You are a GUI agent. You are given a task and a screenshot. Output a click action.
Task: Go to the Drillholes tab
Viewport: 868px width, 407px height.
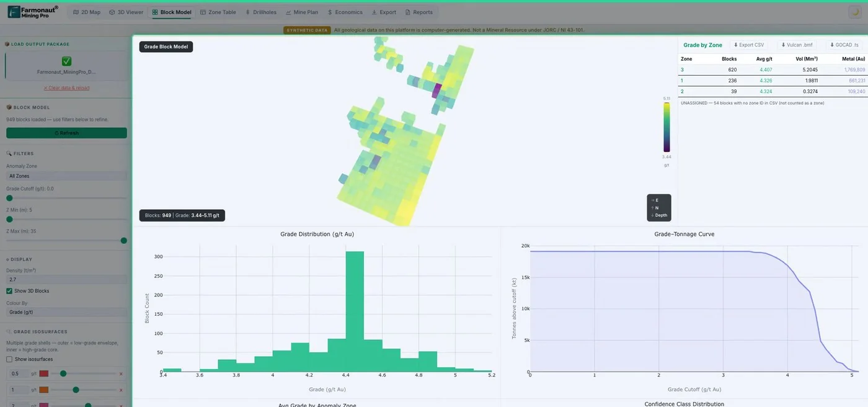pos(261,12)
